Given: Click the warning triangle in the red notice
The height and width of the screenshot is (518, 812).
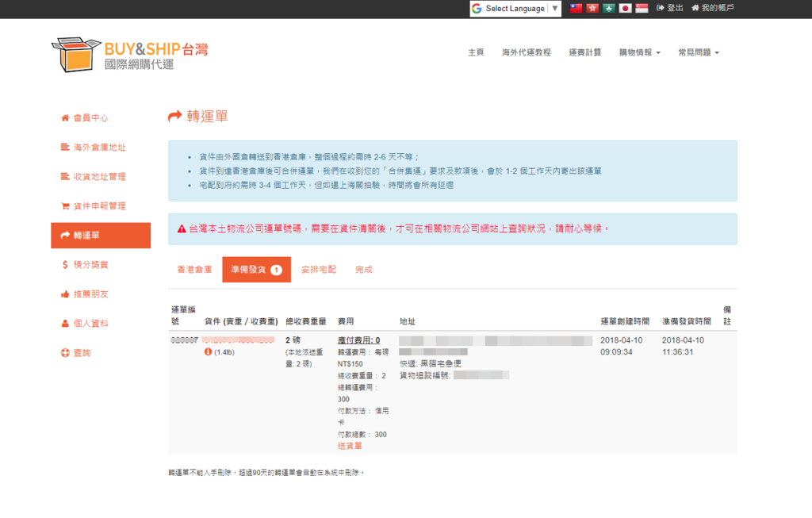Looking at the screenshot, I should (182, 228).
